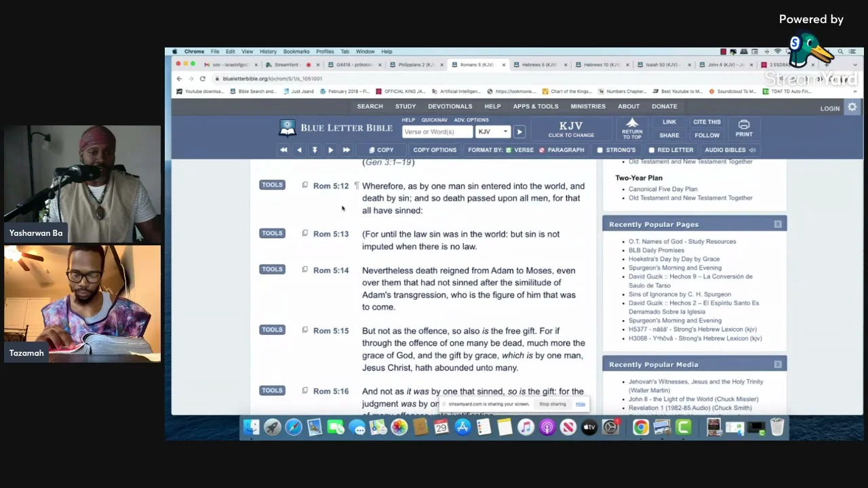Screen dimensions: 868x488
Task: Open Photos app from the dock
Action: [x=399, y=427]
